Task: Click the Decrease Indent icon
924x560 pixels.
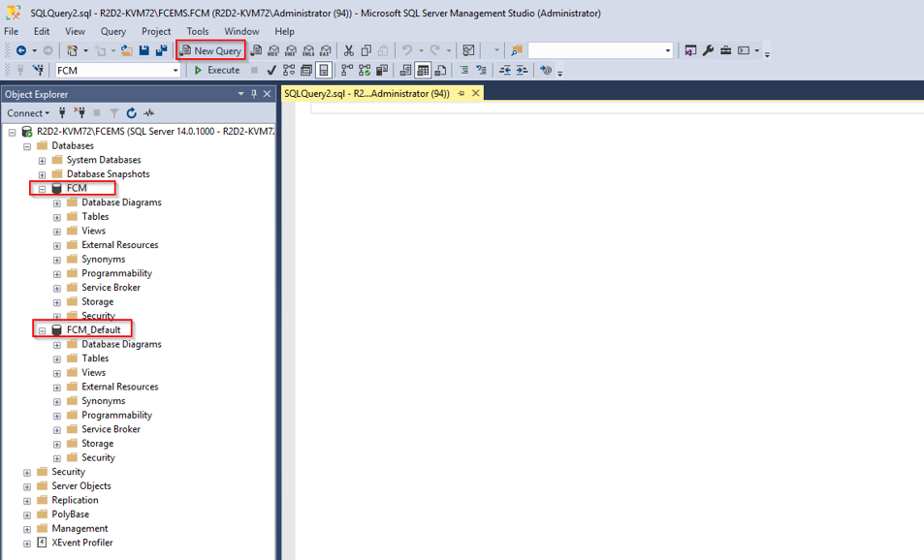Action: [505, 70]
